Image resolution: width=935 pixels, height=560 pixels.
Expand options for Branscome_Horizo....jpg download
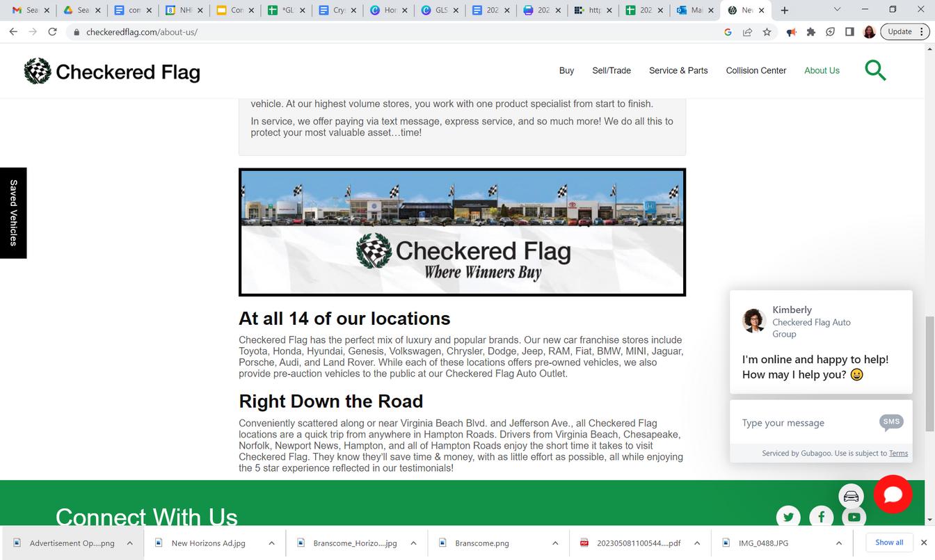point(413,543)
